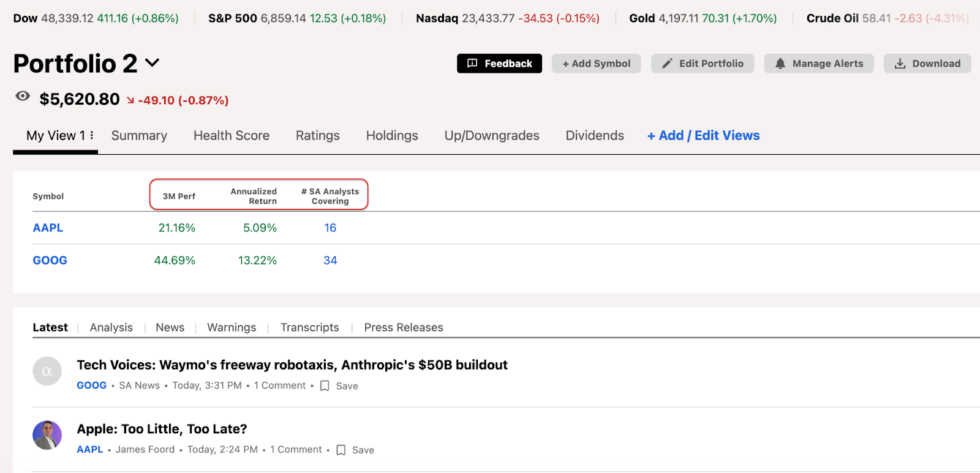
Task: Click bookmark icon on Apple article
Action: 341,450
